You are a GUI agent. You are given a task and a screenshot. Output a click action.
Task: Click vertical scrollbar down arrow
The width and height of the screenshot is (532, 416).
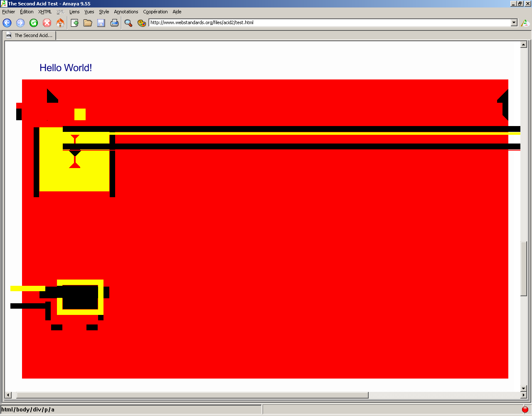pyautogui.click(x=524, y=389)
